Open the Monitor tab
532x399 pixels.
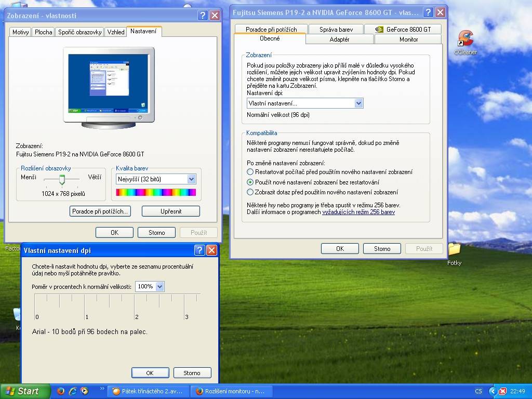408,39
